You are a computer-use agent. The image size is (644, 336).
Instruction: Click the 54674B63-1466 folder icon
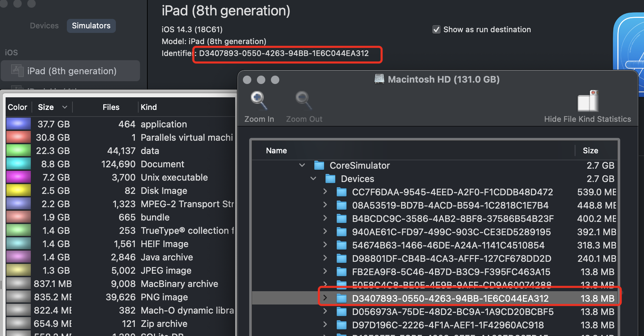342,245
